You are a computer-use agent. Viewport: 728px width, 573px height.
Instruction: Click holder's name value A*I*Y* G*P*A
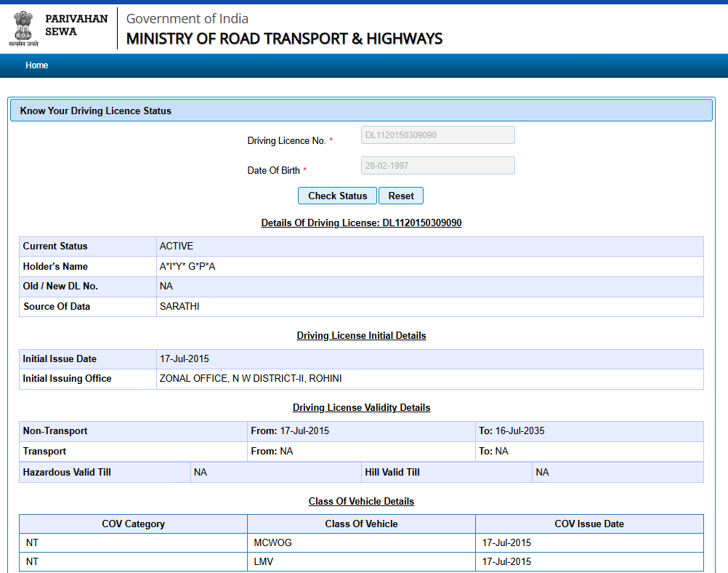pyautogui.click(x=187, y=266)
